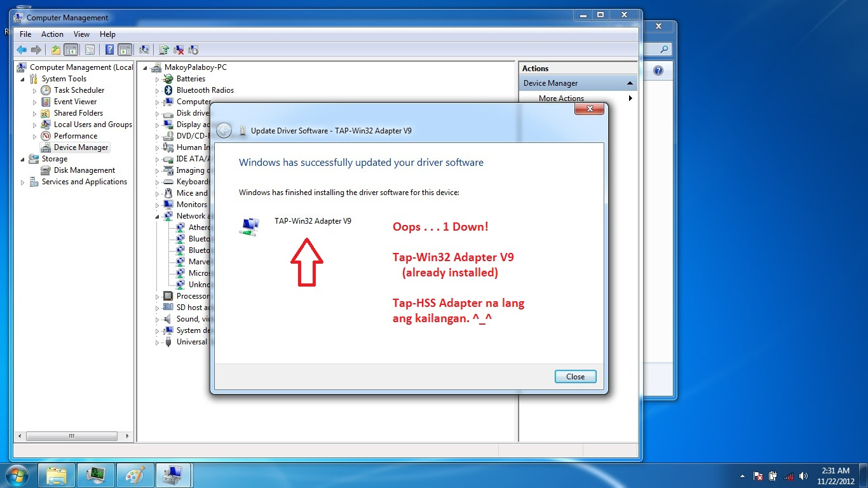The height and width of the screenshot is (488, 868).
Task: Expand the Bluetooth Radios category
Action: click(x=157, y=90)
